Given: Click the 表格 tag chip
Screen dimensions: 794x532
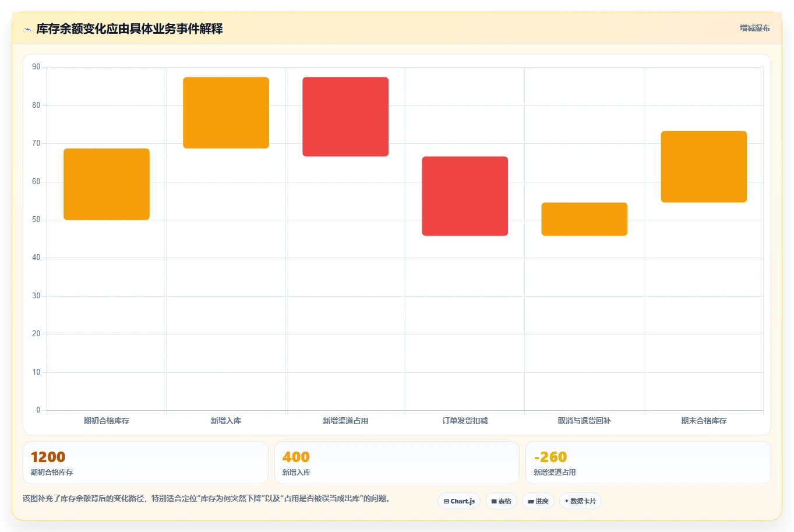Looking at the screenshot, I should click(x=501, y=501).
